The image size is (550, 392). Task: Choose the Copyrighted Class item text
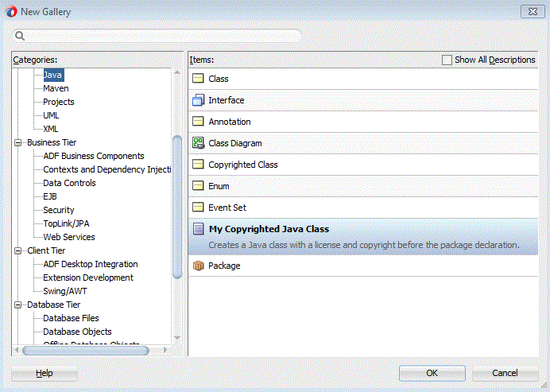tap(243, 165)
